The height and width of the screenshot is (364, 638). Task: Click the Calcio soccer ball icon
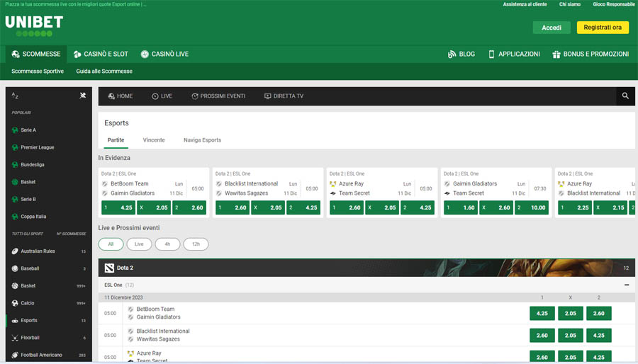(x=15, y=303)
